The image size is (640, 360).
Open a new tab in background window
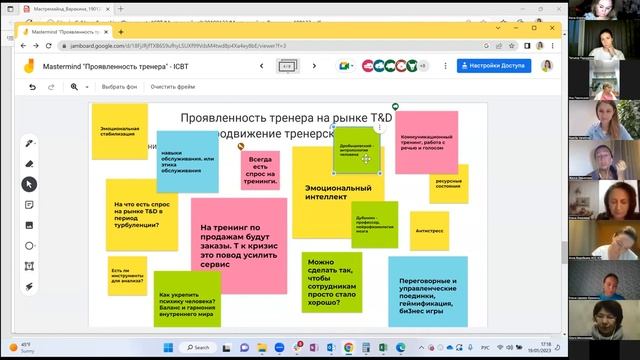(x=121, y=9)
